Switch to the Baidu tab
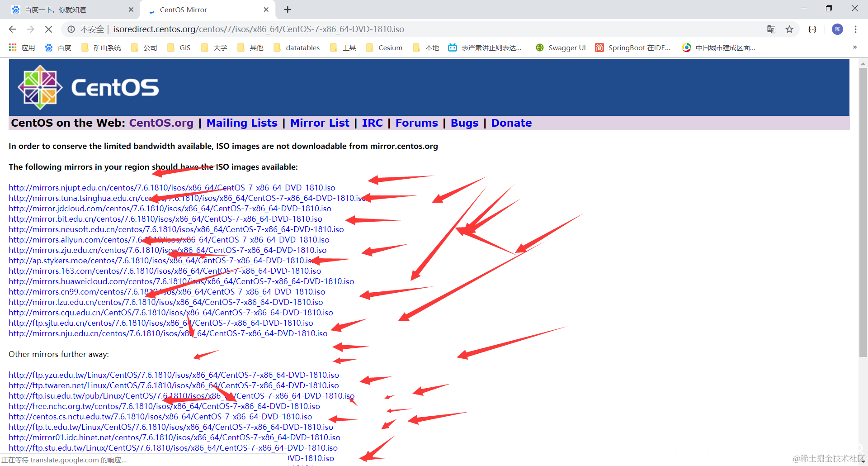The image size is (868, 466). pos(70,10)
